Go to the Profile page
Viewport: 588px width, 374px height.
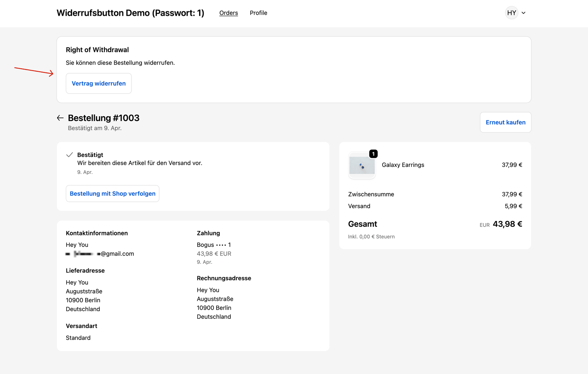click(258, 13)
